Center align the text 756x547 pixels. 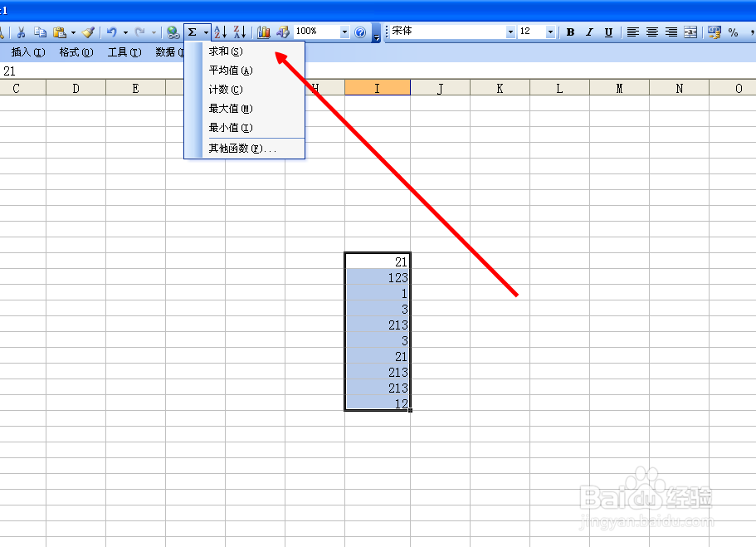pyautogui.click(x=652, y=32)
